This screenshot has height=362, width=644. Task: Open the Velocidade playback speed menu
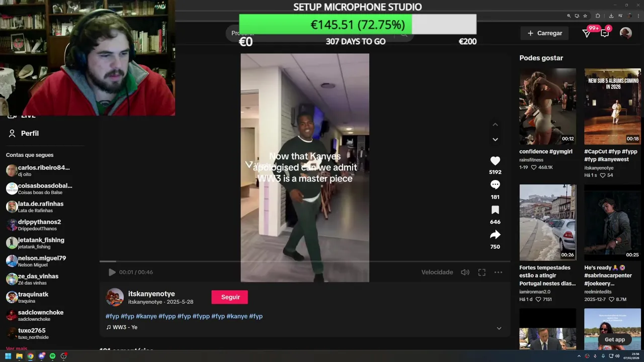[x=437, y=272]
